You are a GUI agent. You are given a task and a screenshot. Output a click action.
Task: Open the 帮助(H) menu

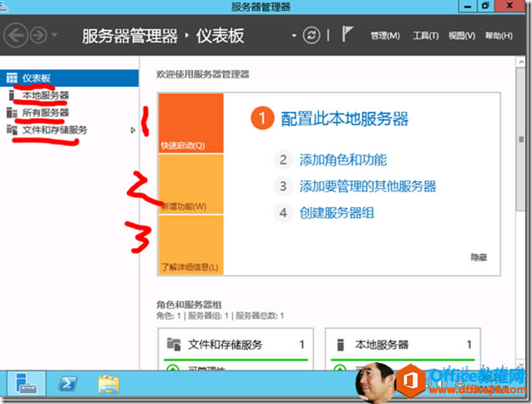(x=499, y=36)
